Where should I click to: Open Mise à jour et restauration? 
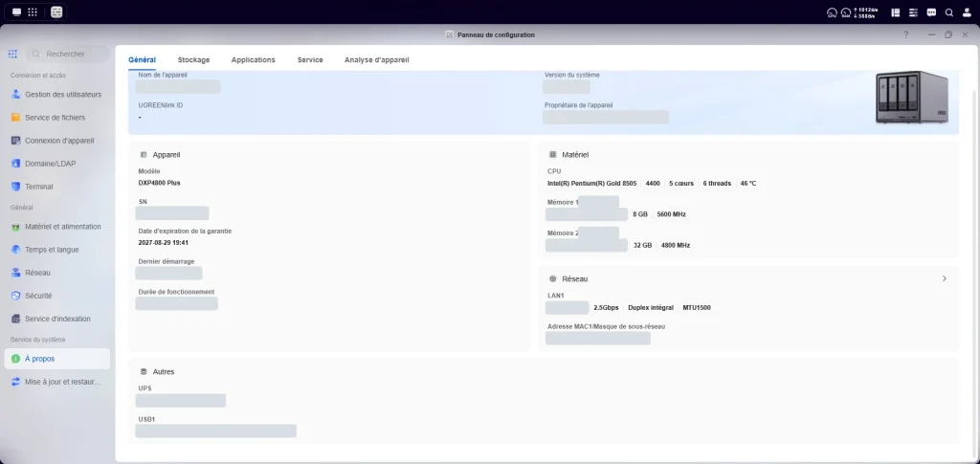[56, 382]
